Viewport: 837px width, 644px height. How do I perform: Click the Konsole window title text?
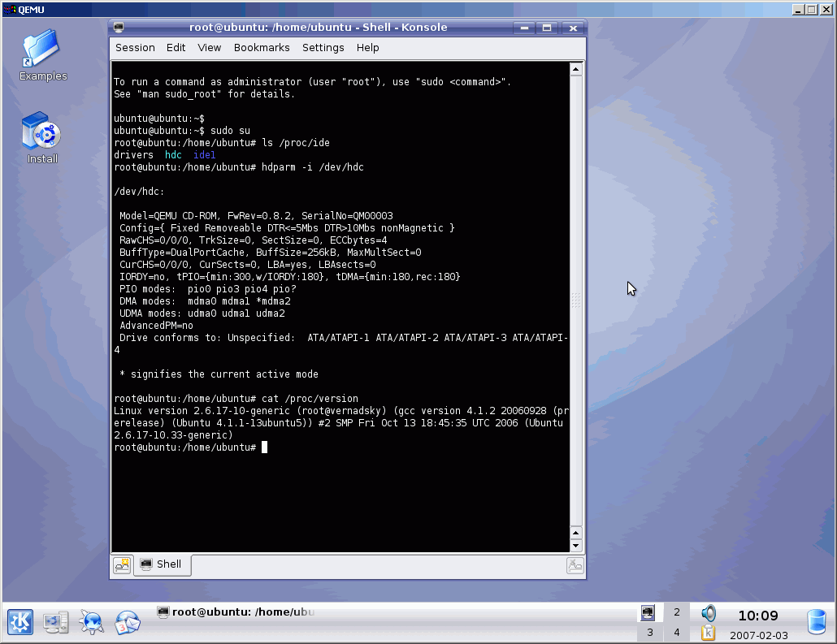point(319,28)
